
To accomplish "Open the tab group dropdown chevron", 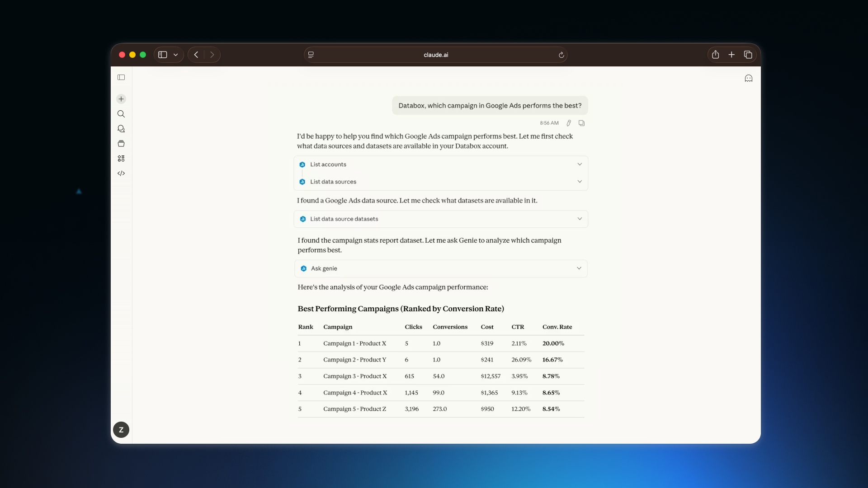I will tap(176, 55).
